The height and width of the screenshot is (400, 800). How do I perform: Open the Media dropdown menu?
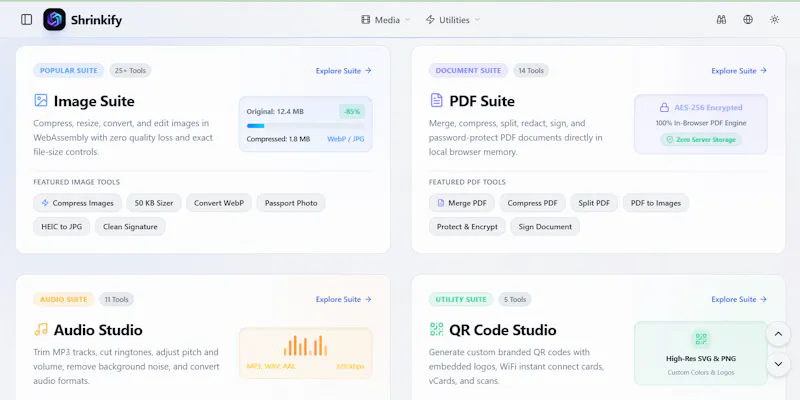click(386, 20)
